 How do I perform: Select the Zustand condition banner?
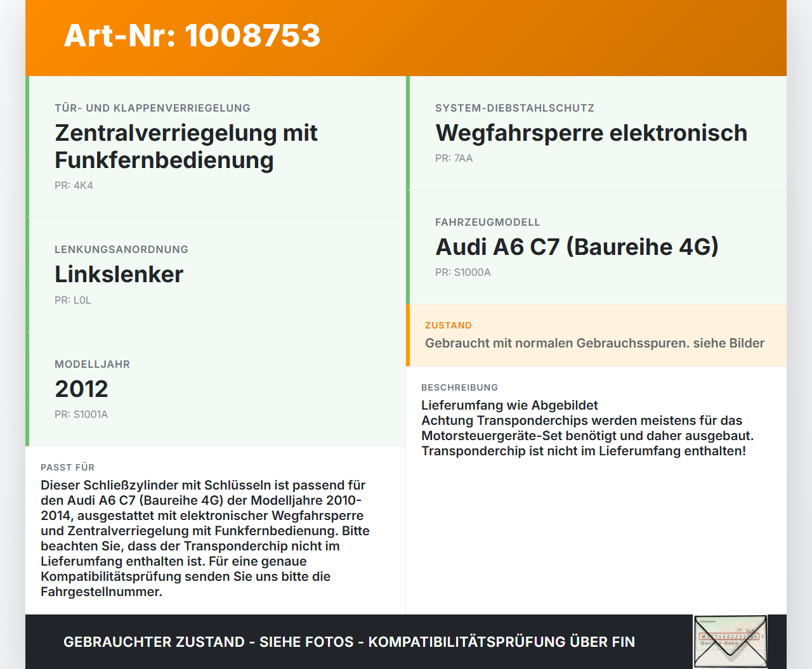click(596, 335)
